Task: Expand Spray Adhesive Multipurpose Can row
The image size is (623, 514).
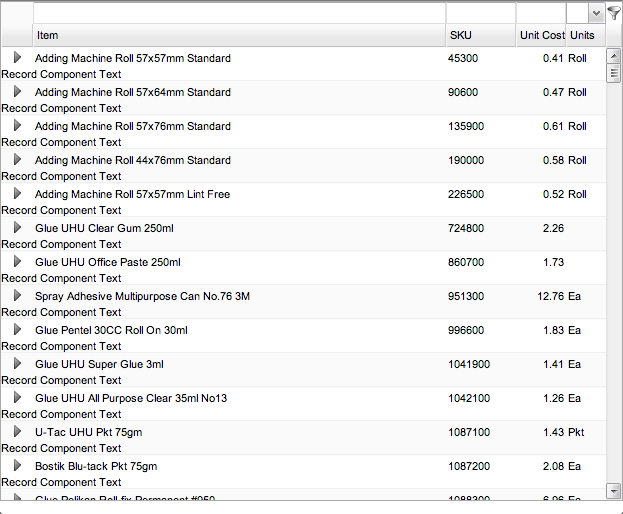Action: point(17,296)
